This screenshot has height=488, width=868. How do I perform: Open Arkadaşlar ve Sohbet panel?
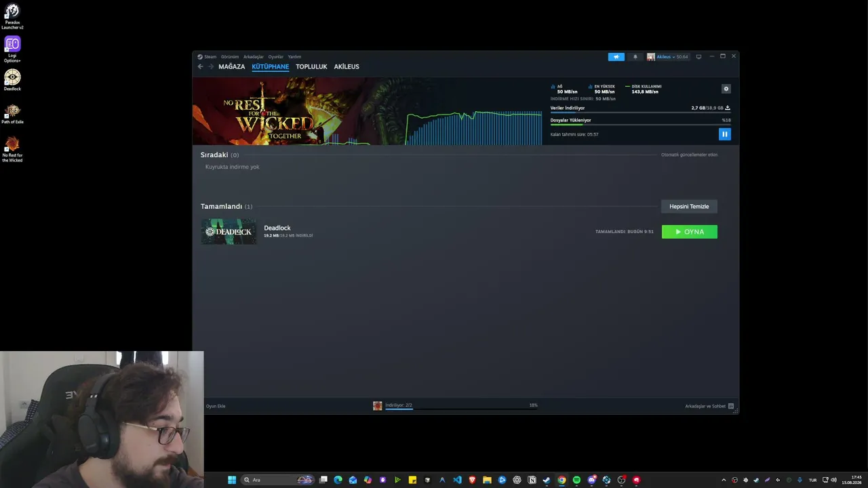[709, 406]
